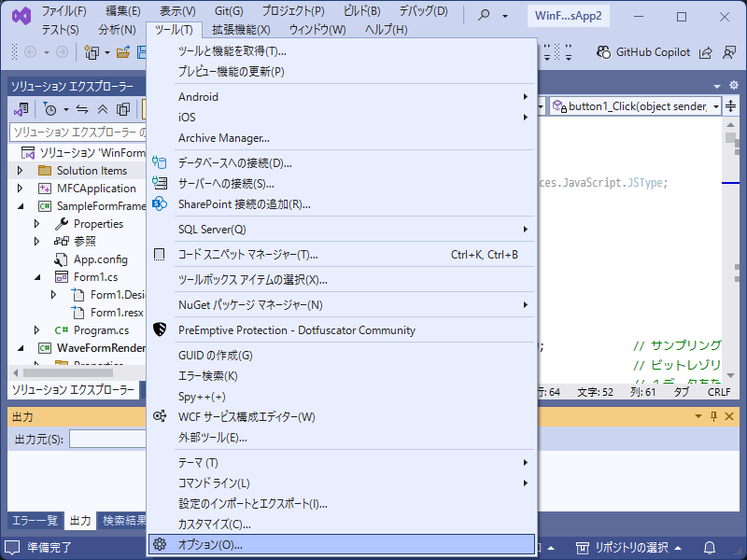Expand the SQL Server submenu
The image size is (747, 560).
click(342, 229)
